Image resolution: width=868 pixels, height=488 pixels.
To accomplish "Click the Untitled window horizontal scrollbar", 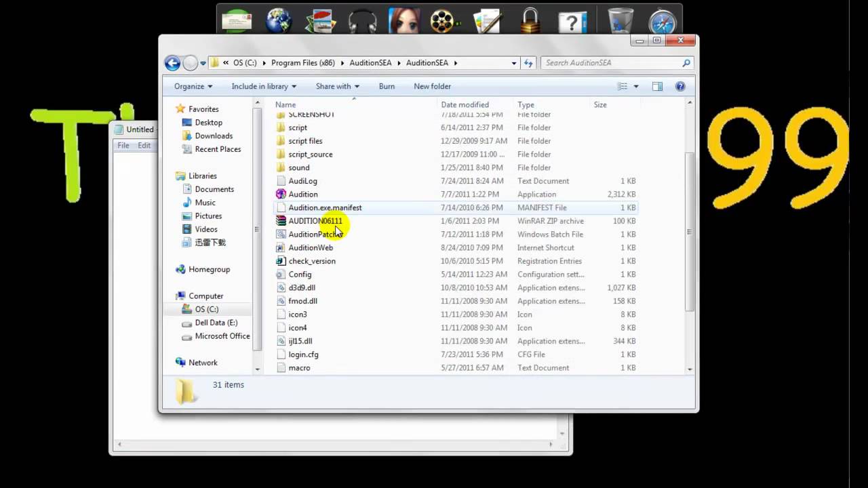I will 336,445.
